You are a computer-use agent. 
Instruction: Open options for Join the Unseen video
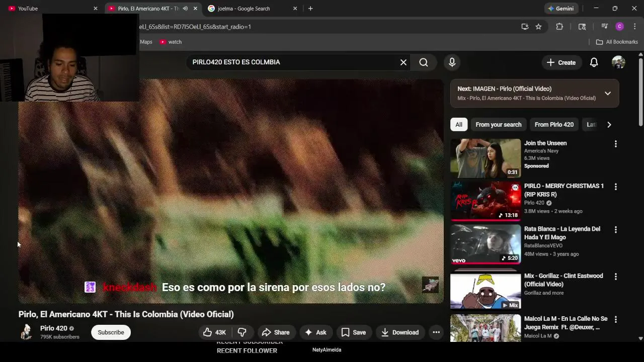coord(615,144)
